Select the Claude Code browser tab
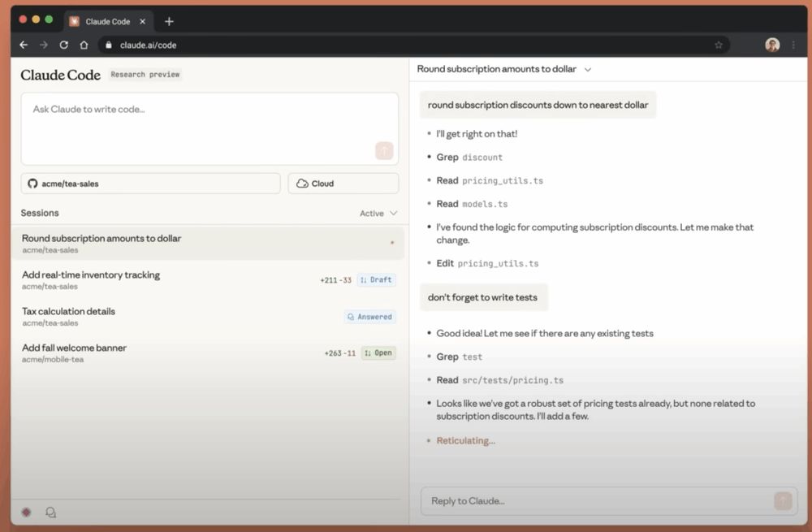 [108, 21]
